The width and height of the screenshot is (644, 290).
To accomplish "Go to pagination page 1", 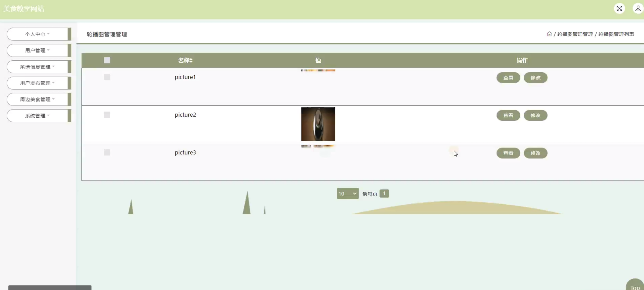I will 384,194.
